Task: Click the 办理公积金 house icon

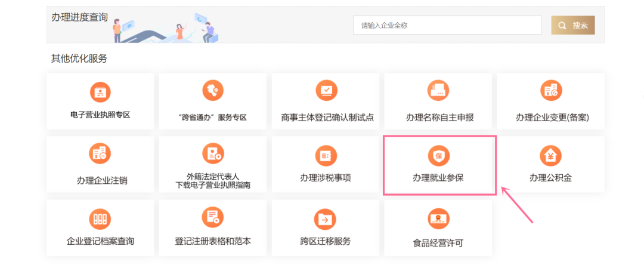Action: click(x=550, y=156)
